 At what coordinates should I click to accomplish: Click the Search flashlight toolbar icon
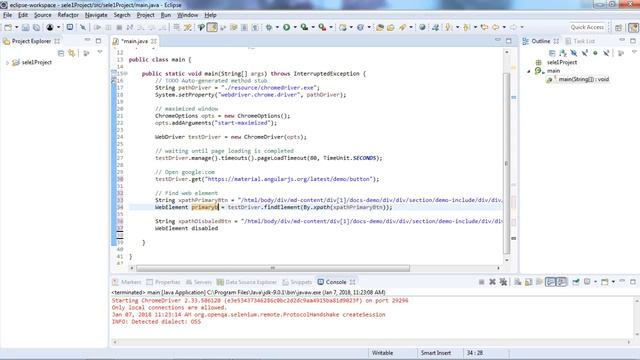[x=403, y=27]
